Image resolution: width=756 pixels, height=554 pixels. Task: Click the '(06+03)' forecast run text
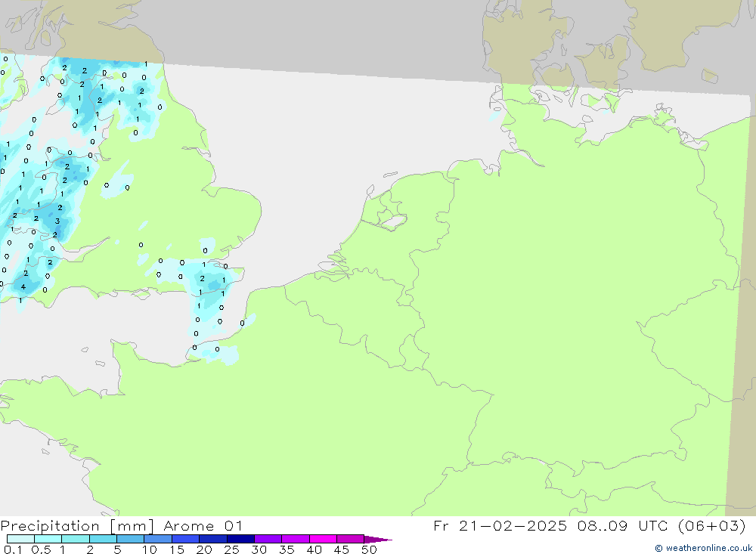(x=711, y=525)
